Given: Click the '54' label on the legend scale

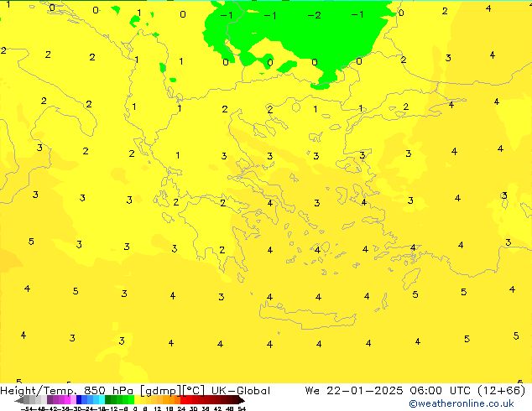Looking at the screenshot, I should pos(242,408).
